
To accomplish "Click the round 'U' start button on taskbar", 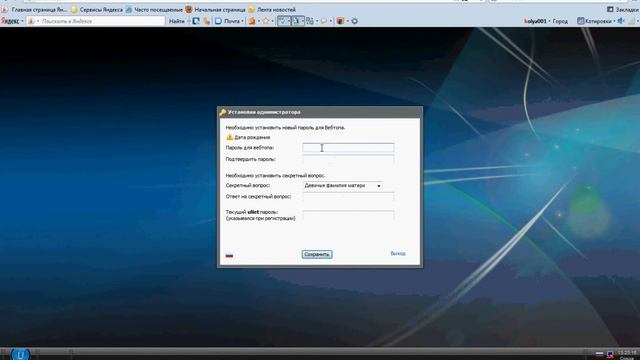I will point(20,354).
